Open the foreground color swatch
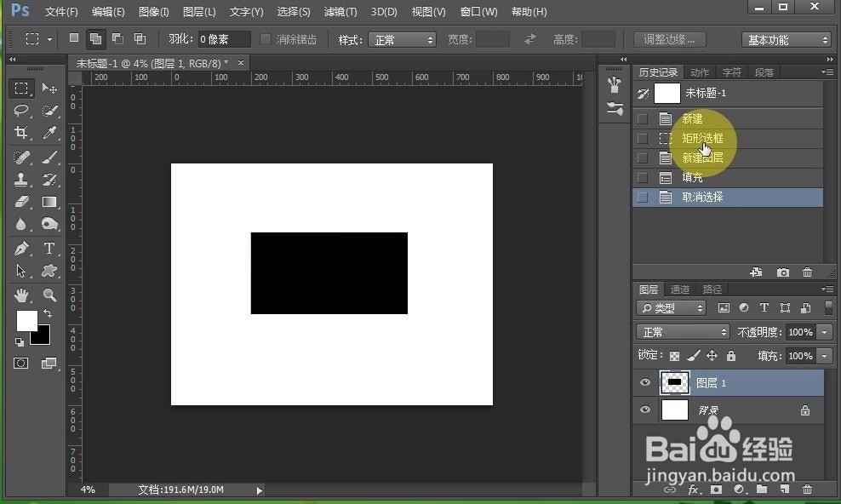 (x=26, y=322)
